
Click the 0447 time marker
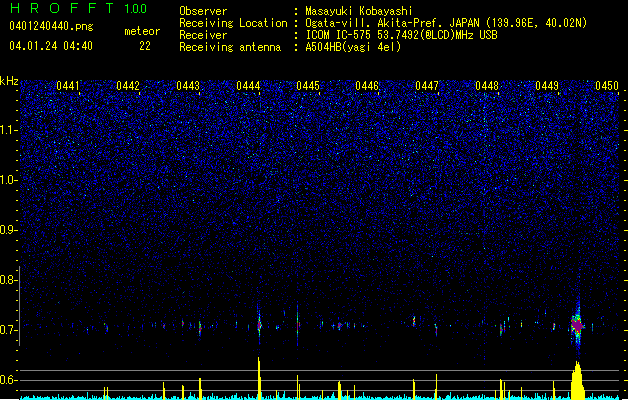click(427, 86)
